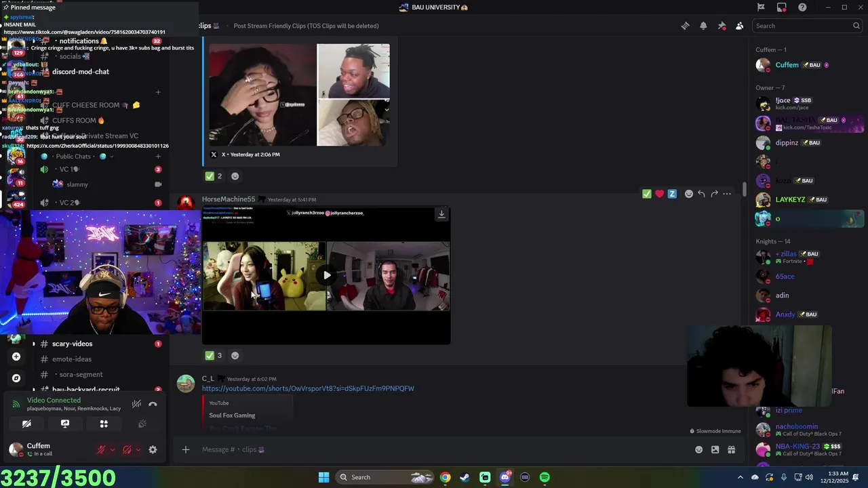This screenshot has width=868, height=488.
Task: Share your screen in voice panel
Action: 65,424
